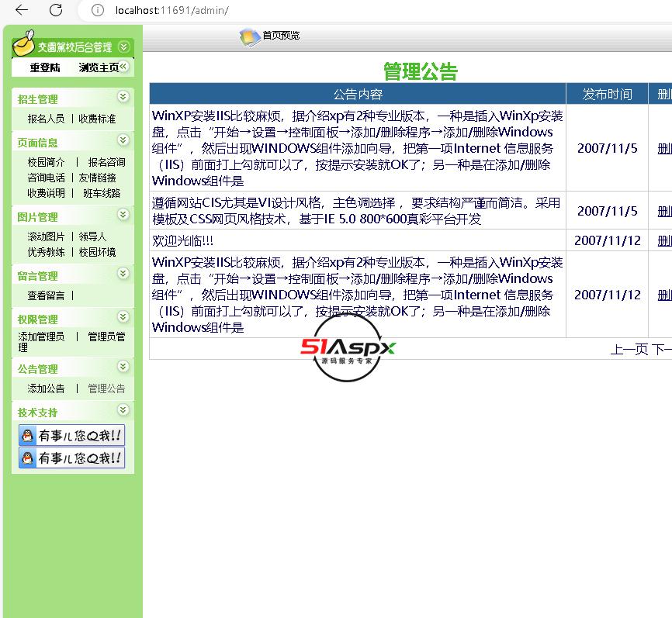672x618 pixels.
Task: Open 首页预览 link
Action: pos(281,35)
